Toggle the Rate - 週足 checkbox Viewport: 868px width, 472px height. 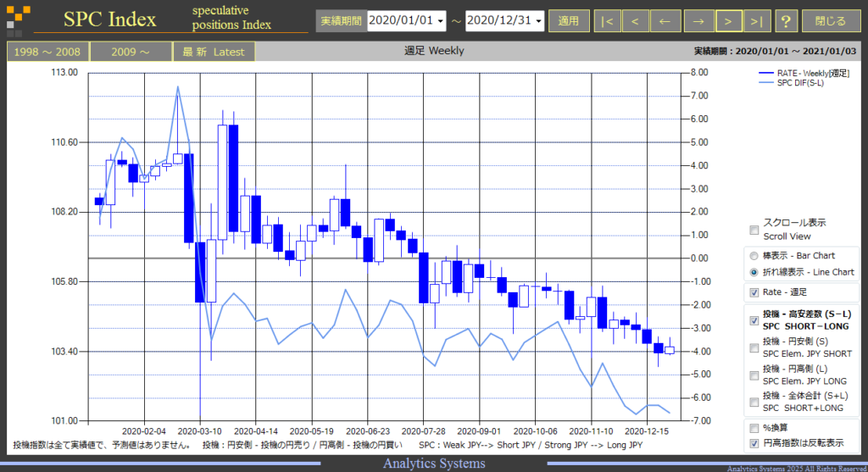pyautogui.click(x=754, y=292)
